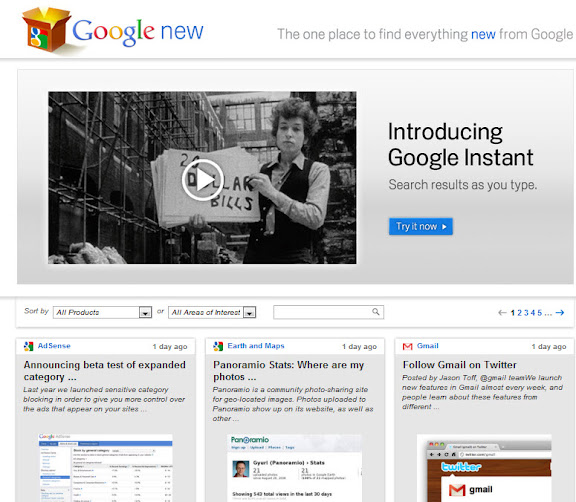The width and height of the screenshot is (576, 502).
Task: Click the 'Google new' wordmark
Action: pos(137,32)
